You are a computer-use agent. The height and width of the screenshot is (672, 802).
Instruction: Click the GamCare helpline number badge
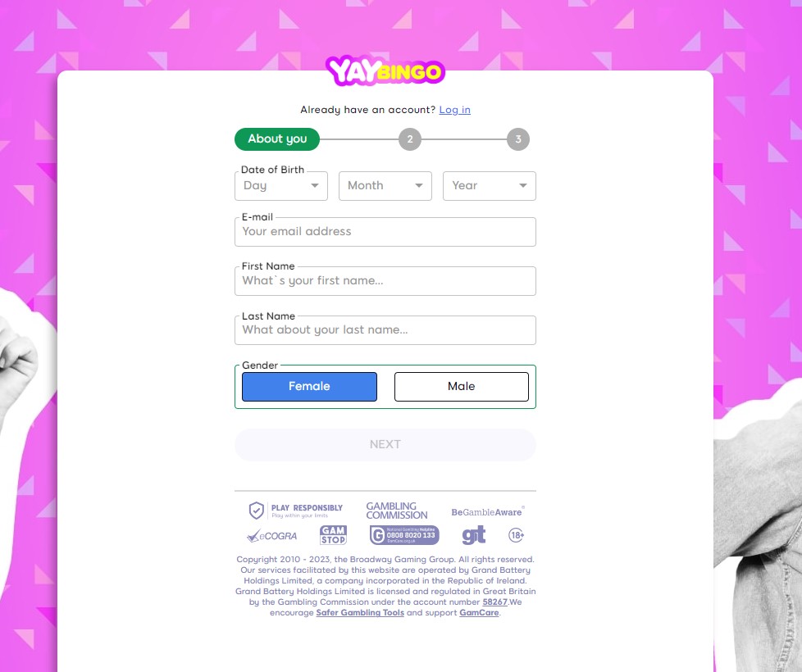[x=404, y=535]
